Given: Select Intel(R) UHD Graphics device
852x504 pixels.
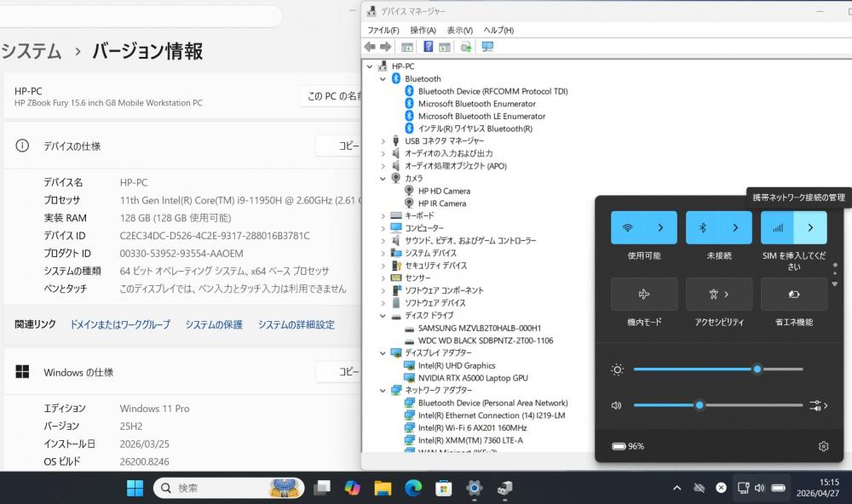Looking at the screenshot, I should click(x=457, y=365).
